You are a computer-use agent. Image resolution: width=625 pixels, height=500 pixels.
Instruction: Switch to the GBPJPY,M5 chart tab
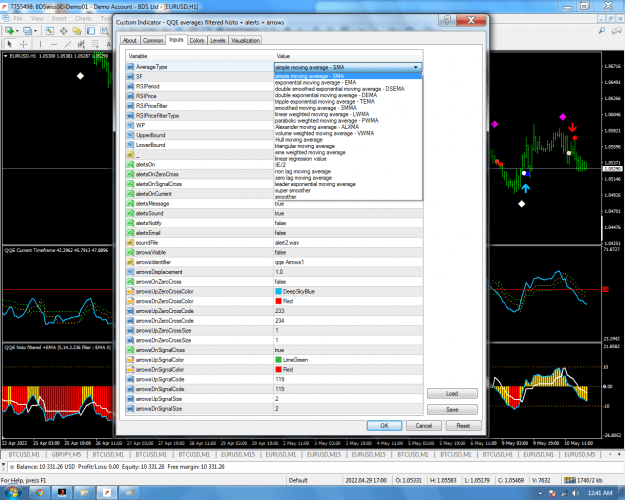(66, 454)
